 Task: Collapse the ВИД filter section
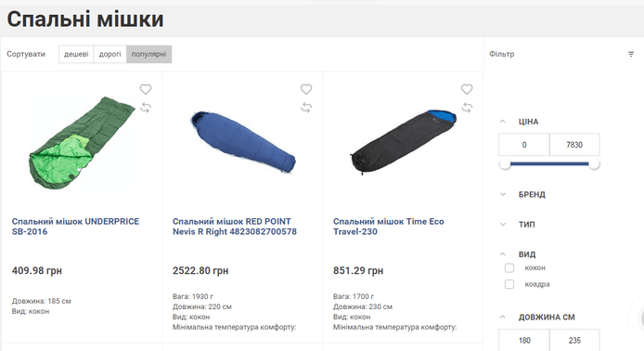[502, 254]
